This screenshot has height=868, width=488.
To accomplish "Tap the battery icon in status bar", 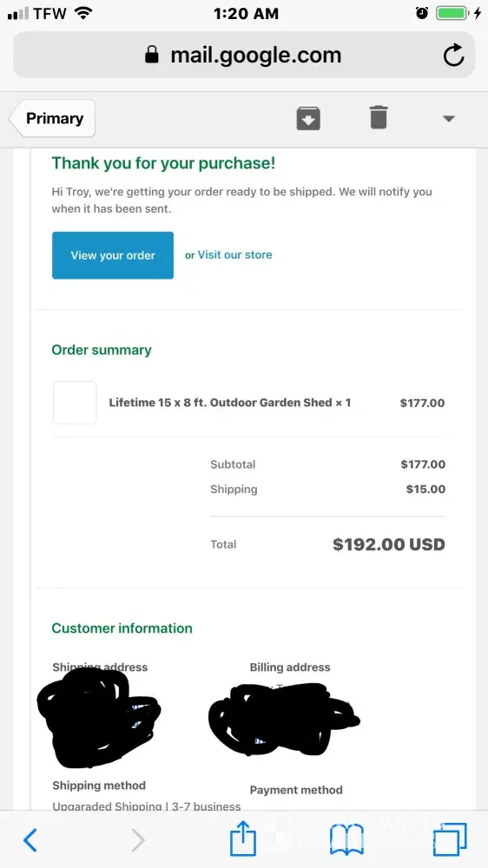I will pos(452,13).
